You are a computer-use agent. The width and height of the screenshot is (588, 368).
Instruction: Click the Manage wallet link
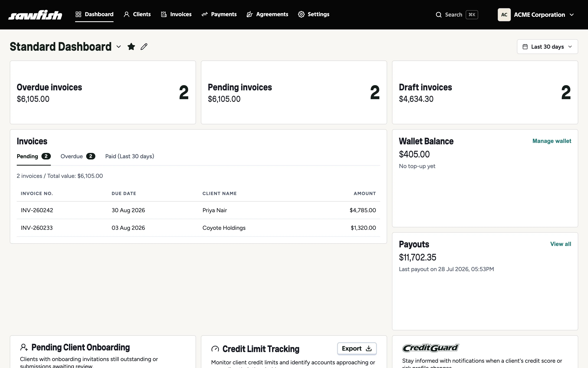pyautogui.click(x=551, y=141)
